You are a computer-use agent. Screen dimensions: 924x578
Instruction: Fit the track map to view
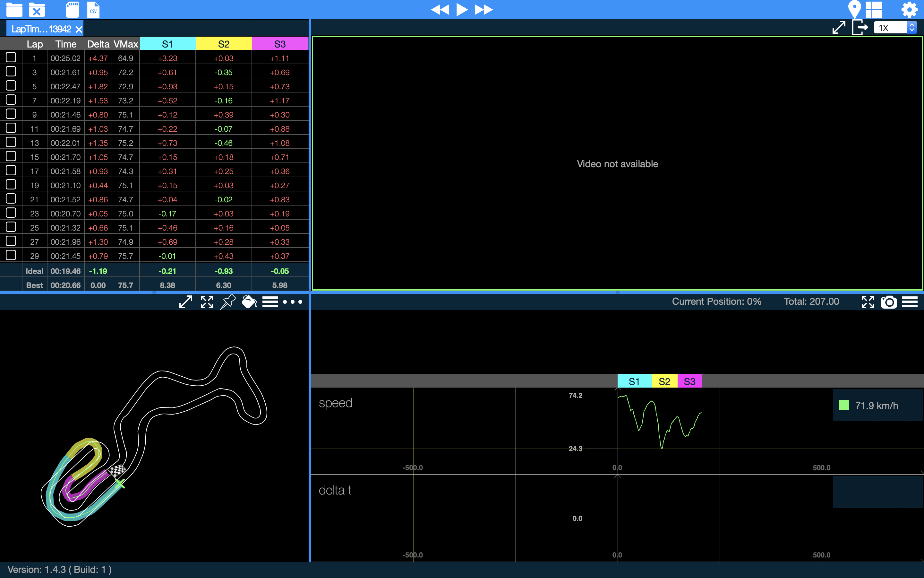207,302
